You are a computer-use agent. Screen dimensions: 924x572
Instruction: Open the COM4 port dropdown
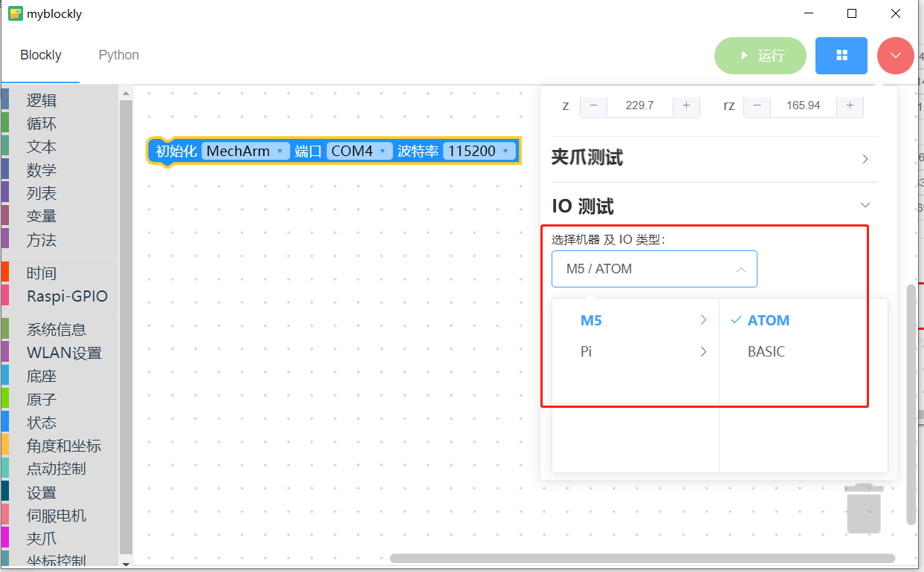[359, 151]
